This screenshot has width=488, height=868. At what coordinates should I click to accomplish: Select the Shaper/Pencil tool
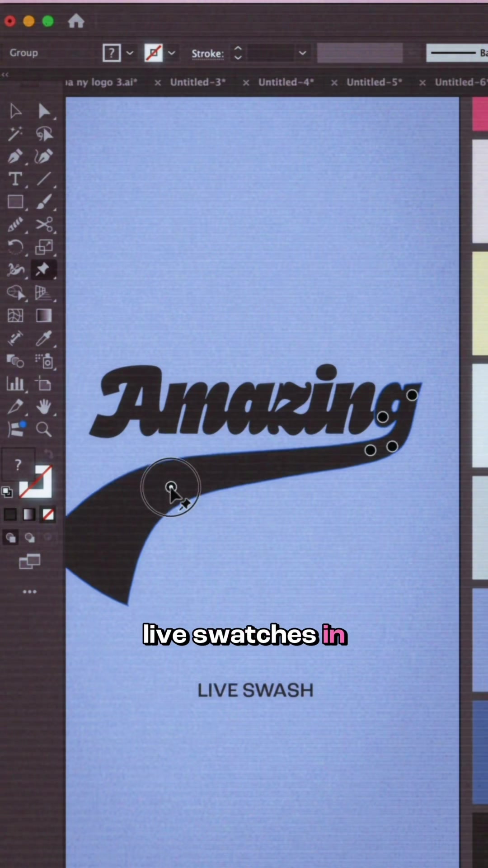point(15,224)
